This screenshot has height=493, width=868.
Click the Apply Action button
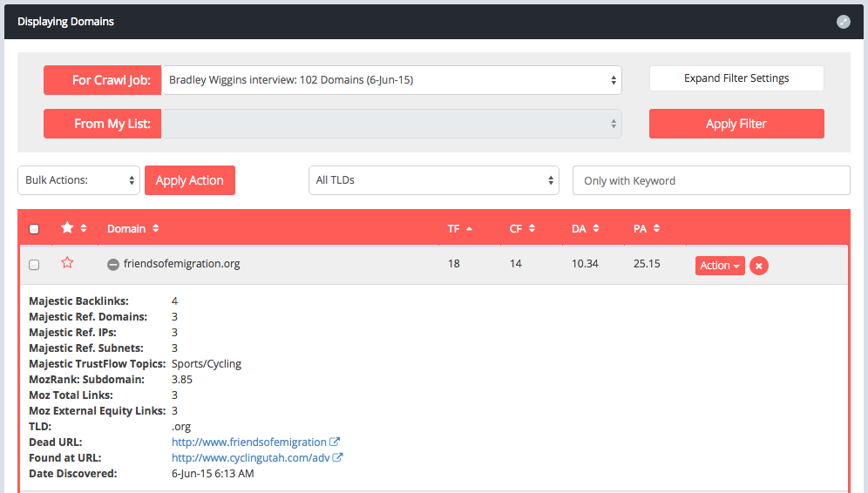189,180
